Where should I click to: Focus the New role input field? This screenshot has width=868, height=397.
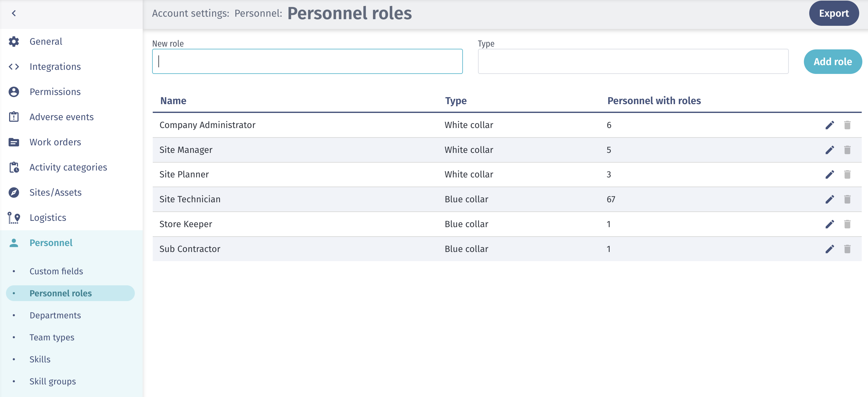(x=307, y=61)
